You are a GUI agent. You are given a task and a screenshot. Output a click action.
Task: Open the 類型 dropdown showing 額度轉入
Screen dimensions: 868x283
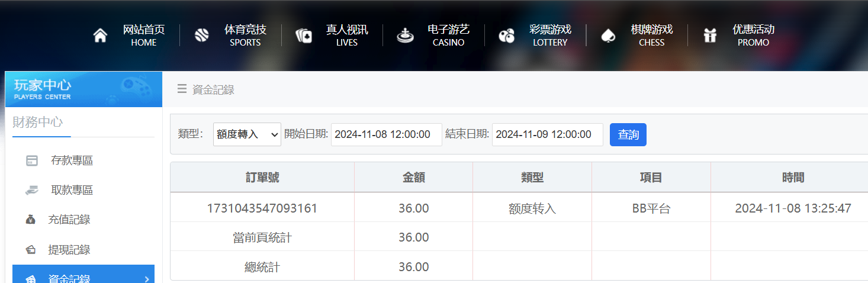(247, 134)
